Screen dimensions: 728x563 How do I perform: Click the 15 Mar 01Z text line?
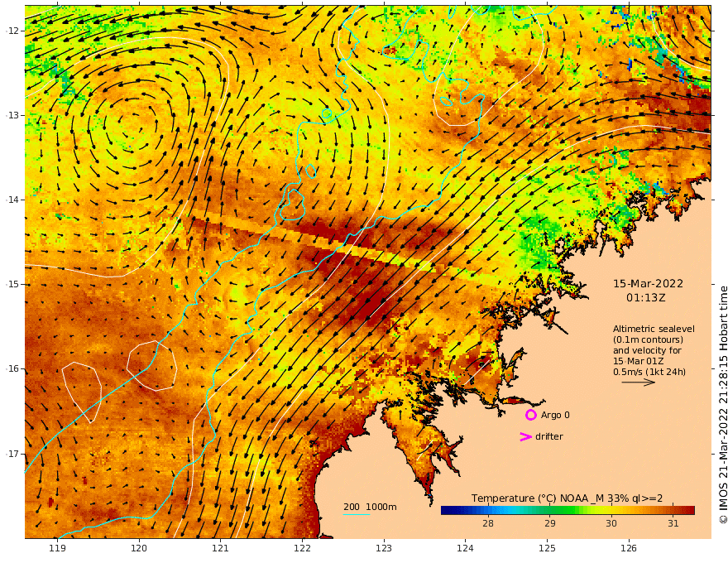pyautogui.click(x=639, y=361)
